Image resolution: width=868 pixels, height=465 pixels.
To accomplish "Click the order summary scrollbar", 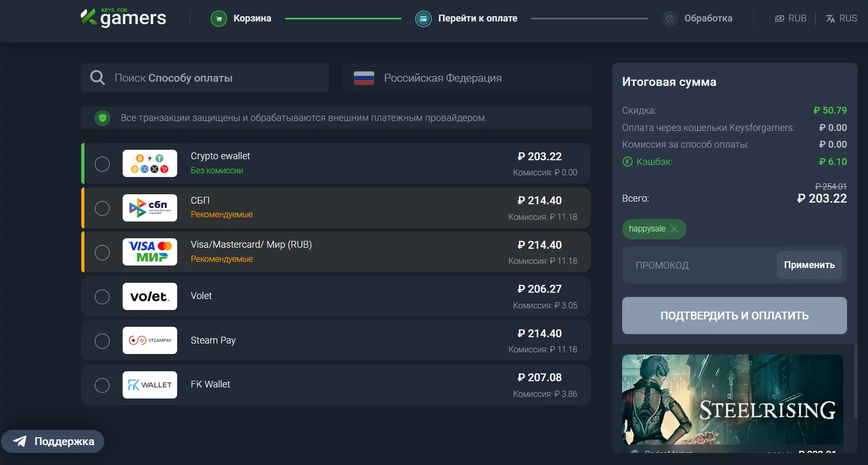I will [x=855, y=382].
